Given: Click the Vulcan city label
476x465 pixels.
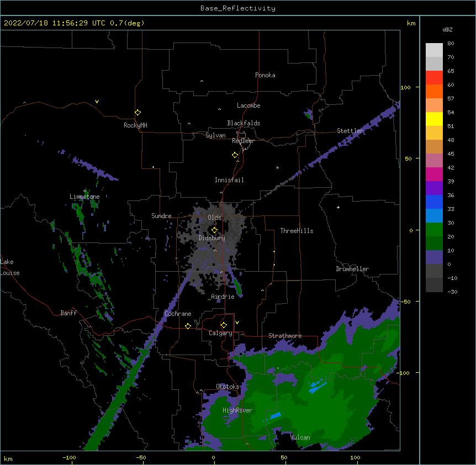Looking at the screenshot, I should (x=300, y=437).
